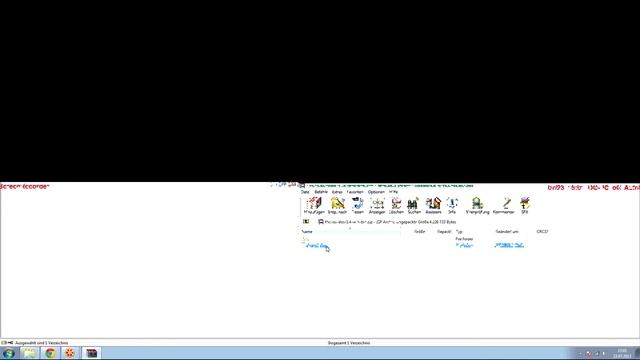Click the film clapperboard taskbar icon

91,353
